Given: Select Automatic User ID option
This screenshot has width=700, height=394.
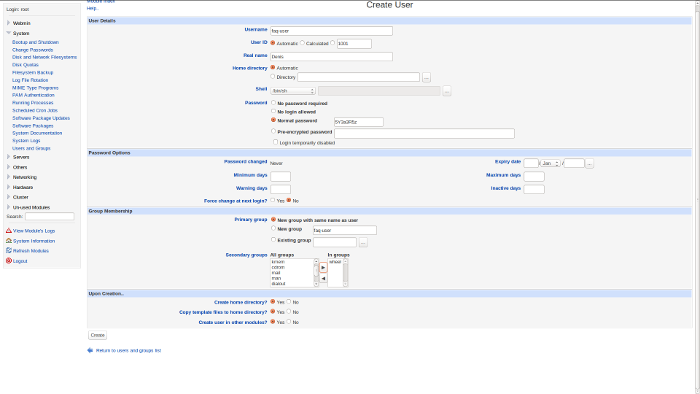Looking at the screenshot, I should [x=273, y=43].
